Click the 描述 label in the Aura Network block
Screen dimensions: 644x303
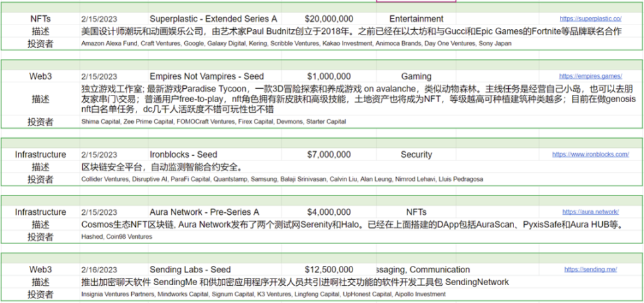(x=40, y=225)
